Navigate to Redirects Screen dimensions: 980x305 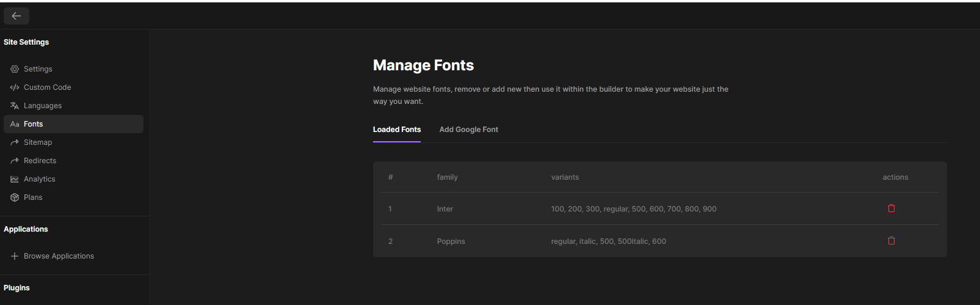(x=73, y=161)
